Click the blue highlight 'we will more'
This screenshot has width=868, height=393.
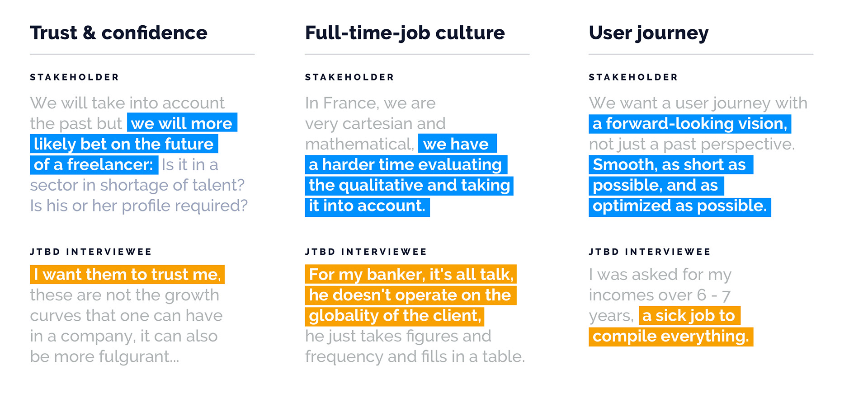[182, 123]
